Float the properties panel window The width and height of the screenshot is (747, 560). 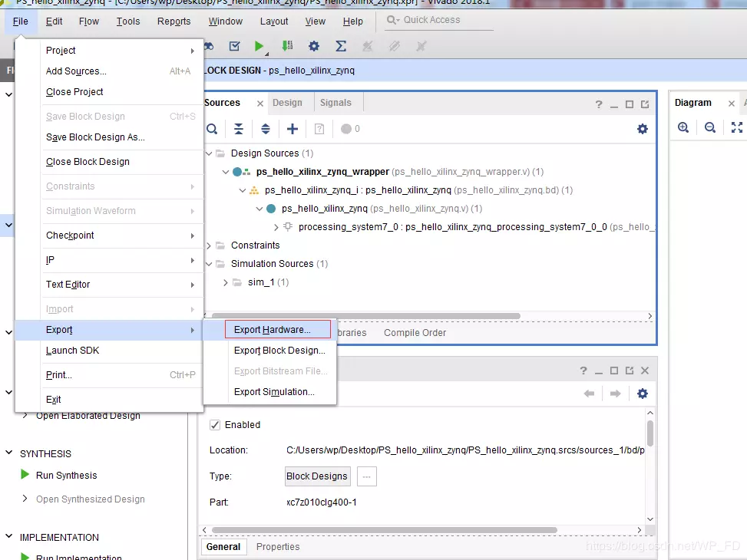pos(630,371)
